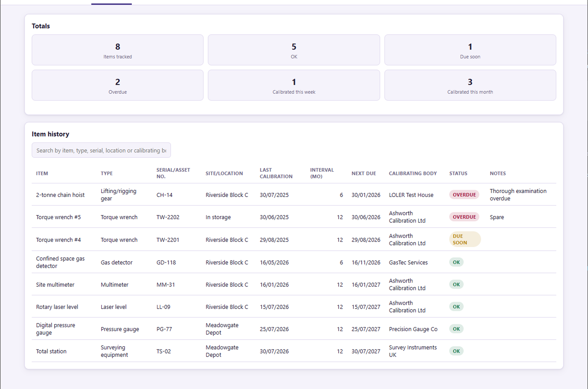Click 'Lifting/rigging gear' type cell
588x389 pixels.
[x=118, y=195]
